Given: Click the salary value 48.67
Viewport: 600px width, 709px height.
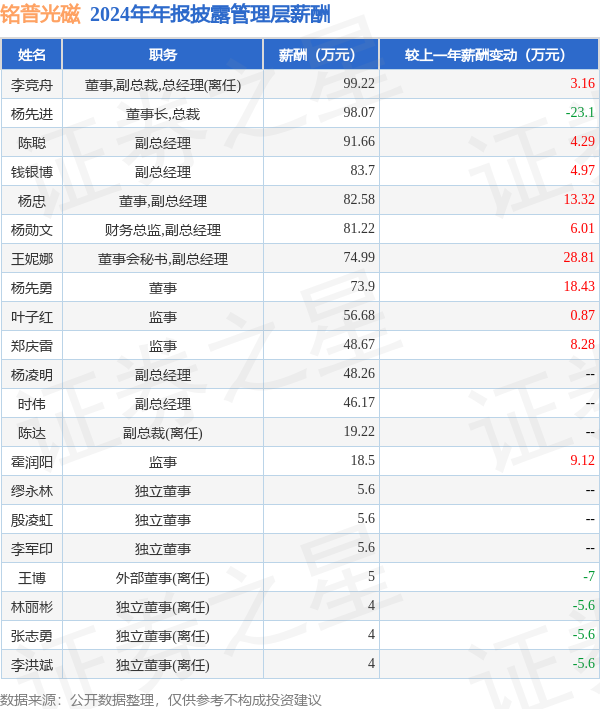Looking at the screenshot, I should [359, 345].
